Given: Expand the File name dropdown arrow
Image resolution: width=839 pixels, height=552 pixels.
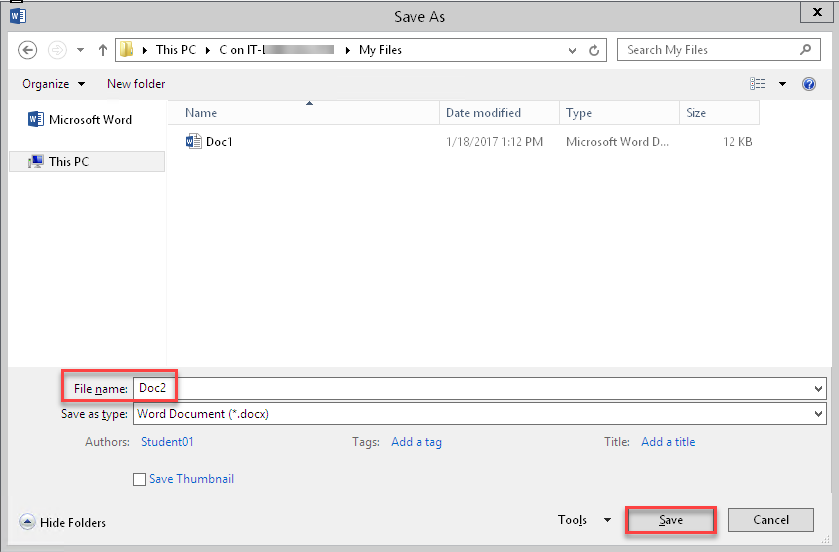Looking at the screenshot, I should pyautogui.click(x=819, y=388).
